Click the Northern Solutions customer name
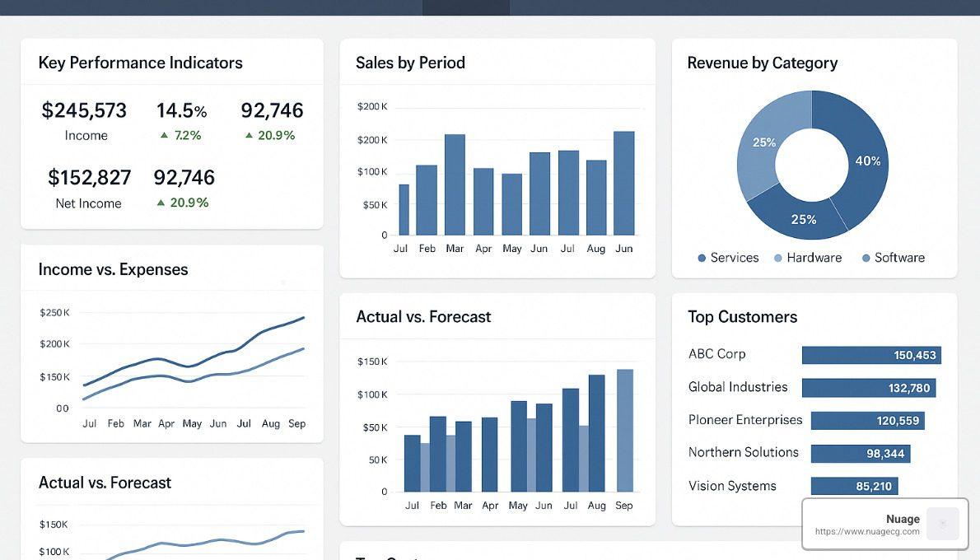This screenshot has width=980, height=560. tap(744, 452)
